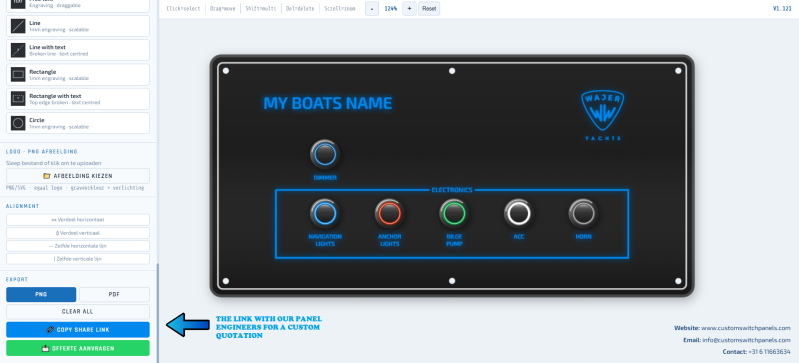The width and height of the screenshot is (799, 363).
Task: Click the Clear All button
Action: [x=78, y=312]
